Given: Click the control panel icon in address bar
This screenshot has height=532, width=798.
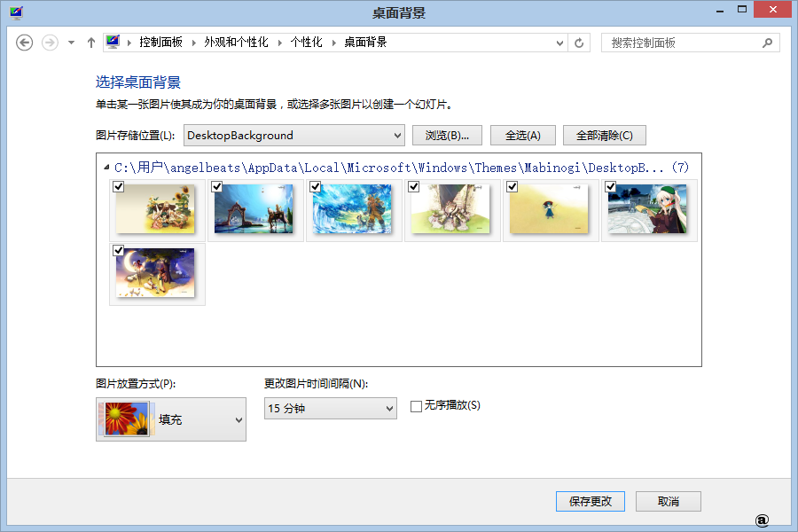Looking at the screenshot, I should point(113,42).
